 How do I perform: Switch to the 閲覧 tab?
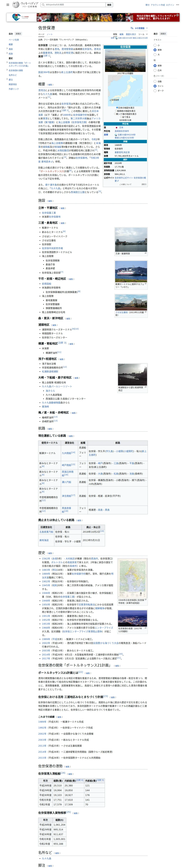(115, 34)
